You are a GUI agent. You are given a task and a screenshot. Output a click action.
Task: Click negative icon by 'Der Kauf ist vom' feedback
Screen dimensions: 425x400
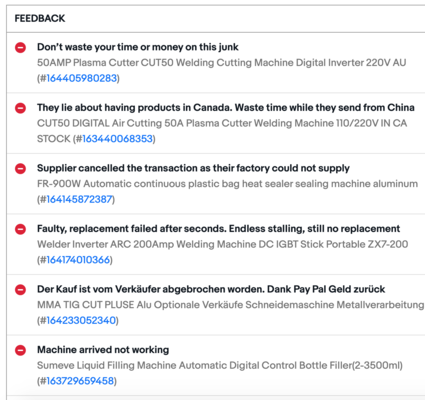[x=20, y=290]
